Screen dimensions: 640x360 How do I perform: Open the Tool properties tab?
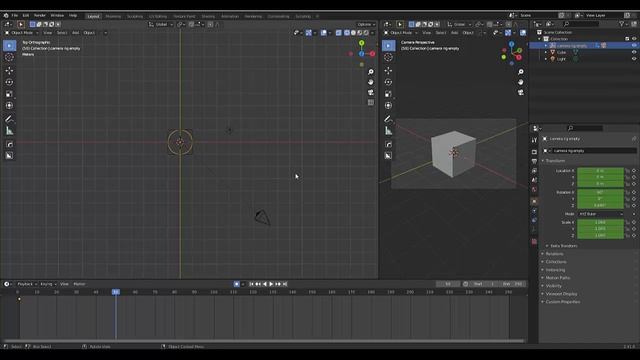pos(534,140)
